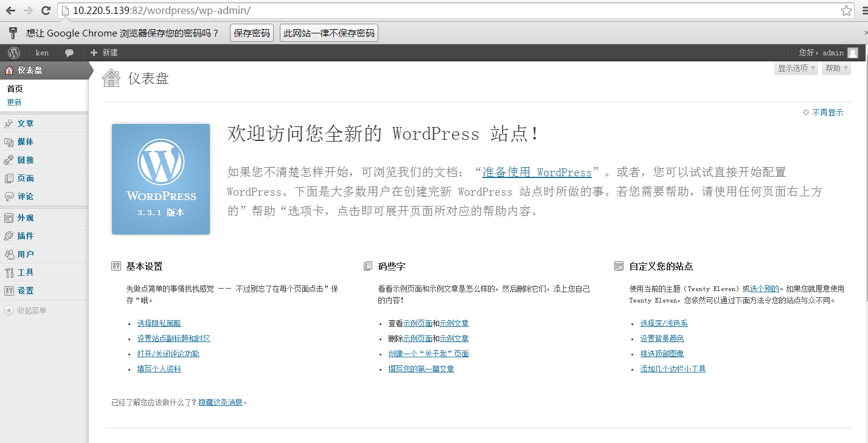
Task: Click the 填写个人资料 link
Action: click(159, 369)
